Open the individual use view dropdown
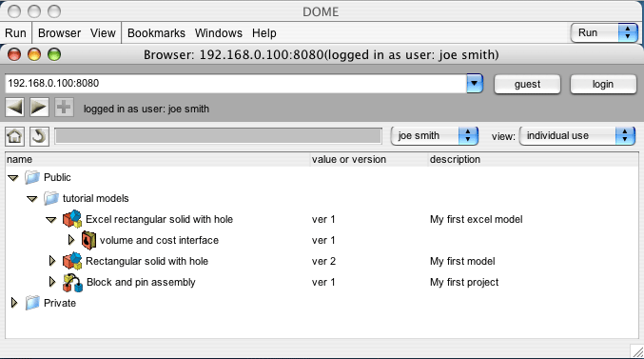The image size is (644, 359). click(577, 136)
